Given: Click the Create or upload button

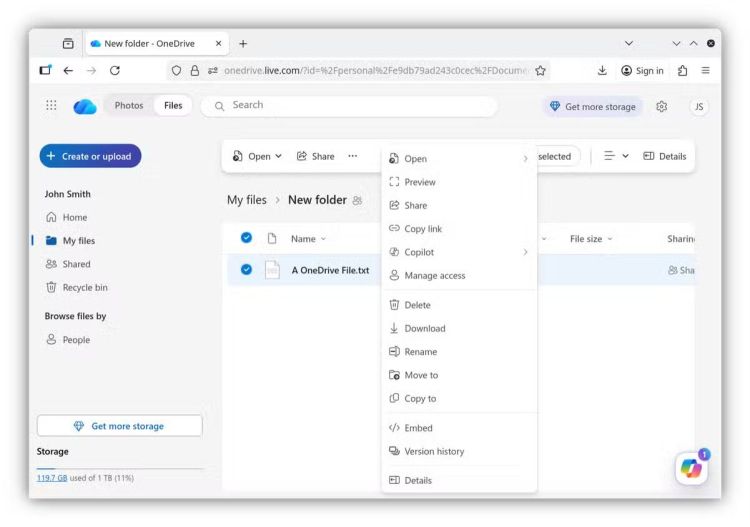Looking at the screenshot, I should (x=90, y=156).
